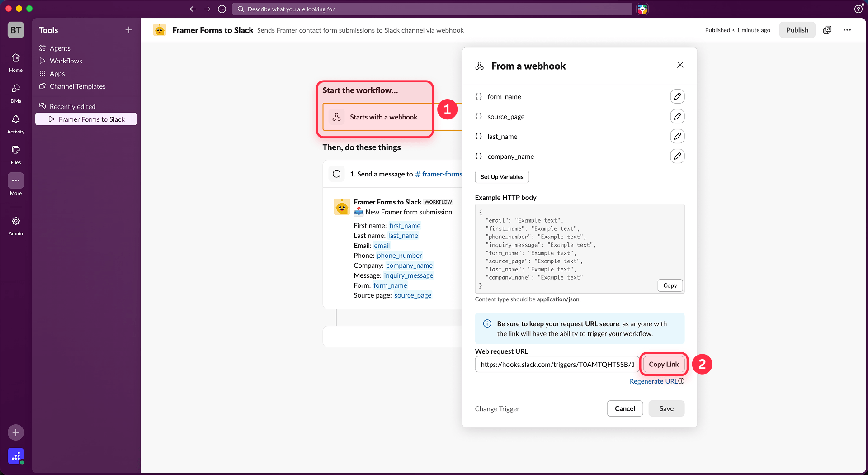
Task: Edit the last_name variable
Action: [677, 136]
